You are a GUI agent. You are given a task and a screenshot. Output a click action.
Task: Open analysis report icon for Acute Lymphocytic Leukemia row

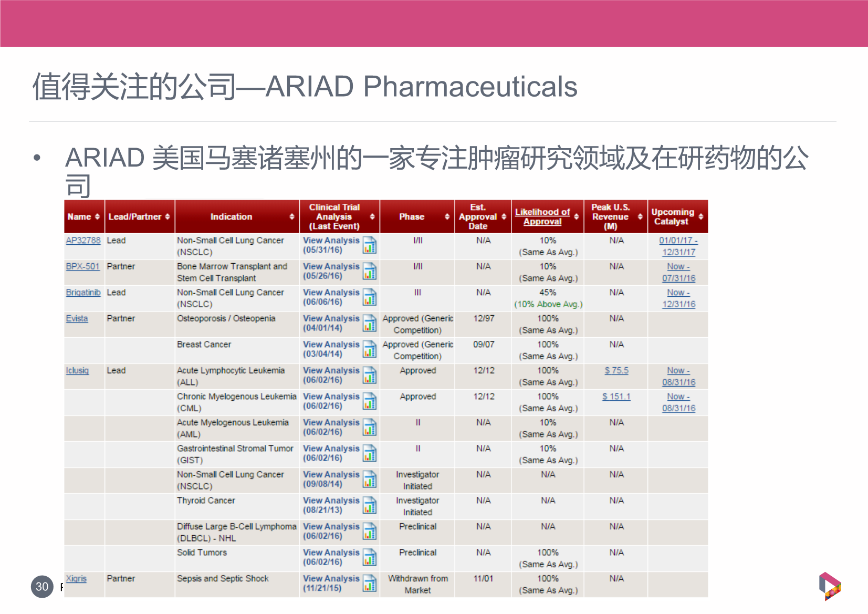coord(370,375)
